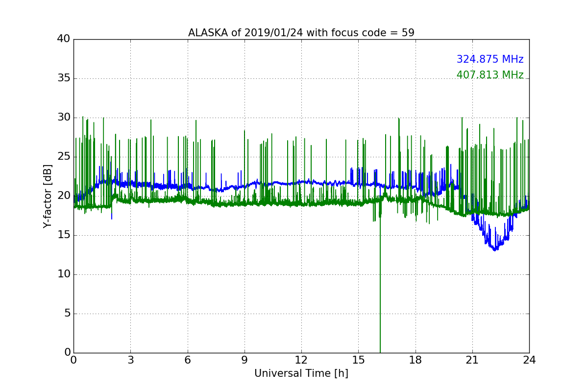Click the 'Universal Time [h]' axis label

tap(301, 373)
